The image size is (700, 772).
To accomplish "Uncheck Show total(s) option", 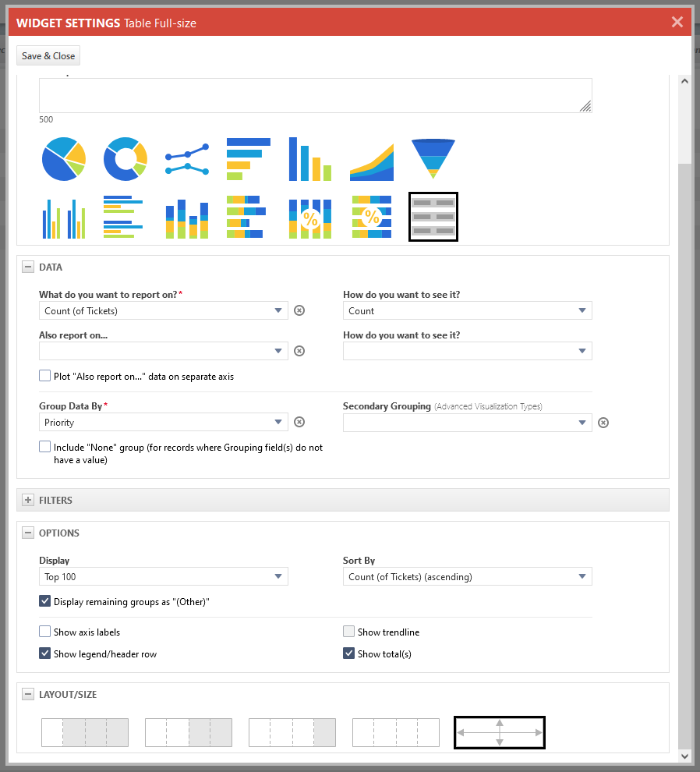I will pyautogui.click(x=349, y=653).
